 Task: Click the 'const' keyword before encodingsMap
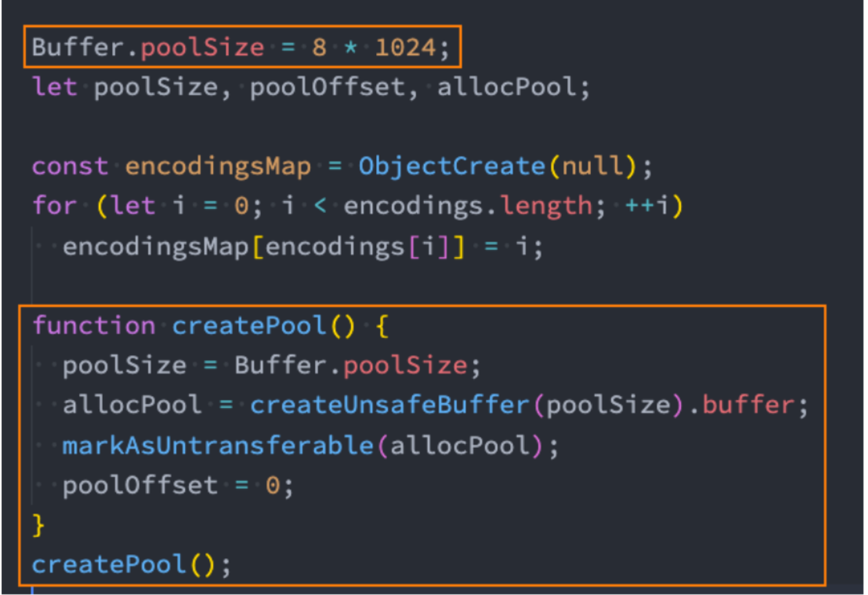point(70,166)
